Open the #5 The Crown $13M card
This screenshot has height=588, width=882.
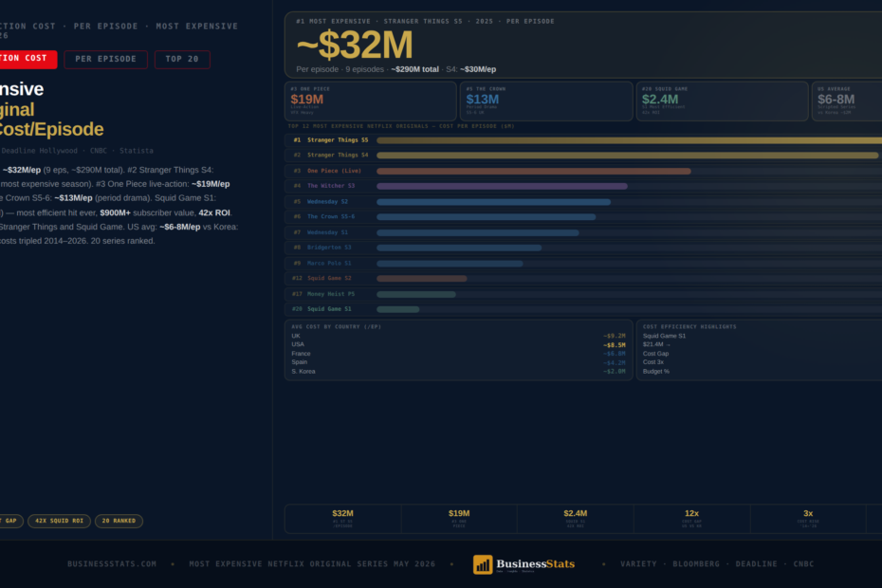546,101
